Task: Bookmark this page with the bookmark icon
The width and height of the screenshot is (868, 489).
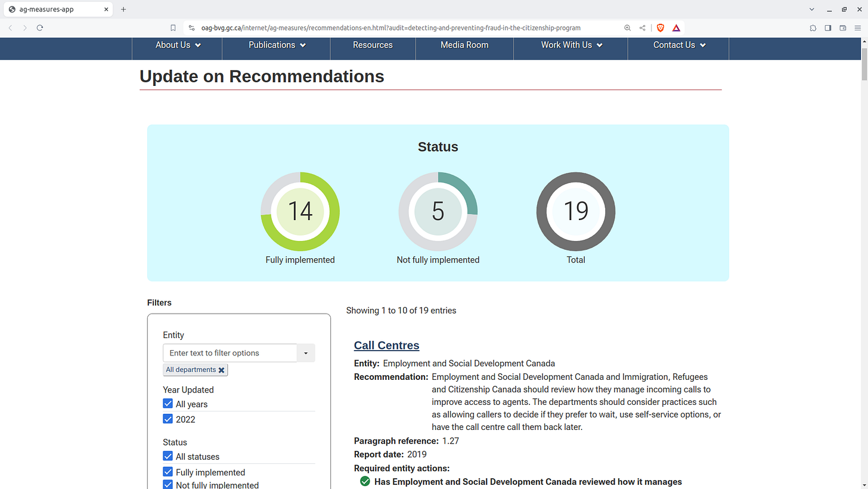Action: pyautogui.click(x=173, y=28)
